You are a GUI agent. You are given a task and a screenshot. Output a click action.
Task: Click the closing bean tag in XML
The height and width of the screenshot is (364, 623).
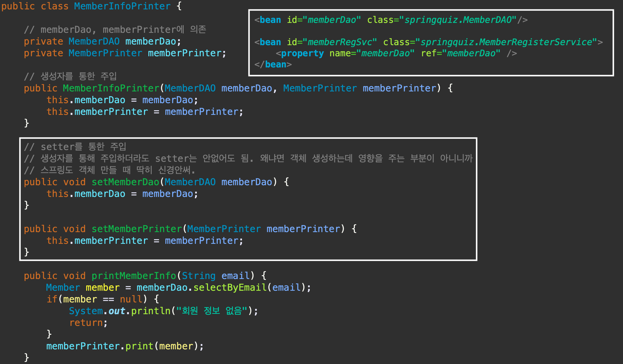(273, 64)
